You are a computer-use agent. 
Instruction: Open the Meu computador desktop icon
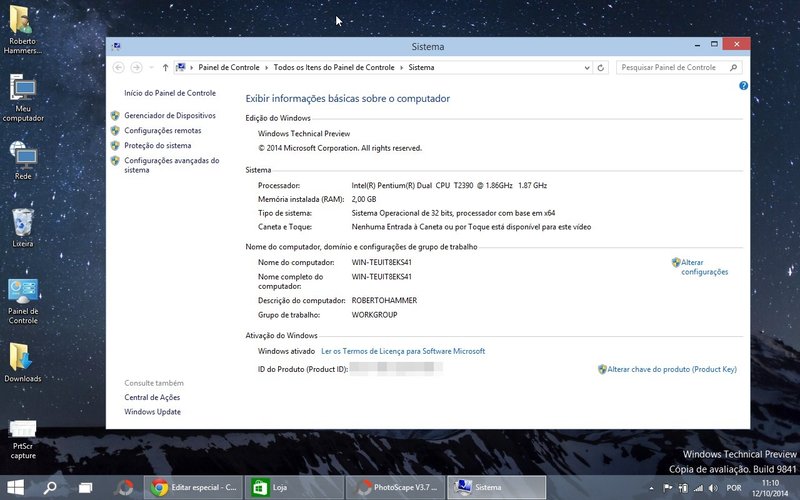[x=23, y=98]
